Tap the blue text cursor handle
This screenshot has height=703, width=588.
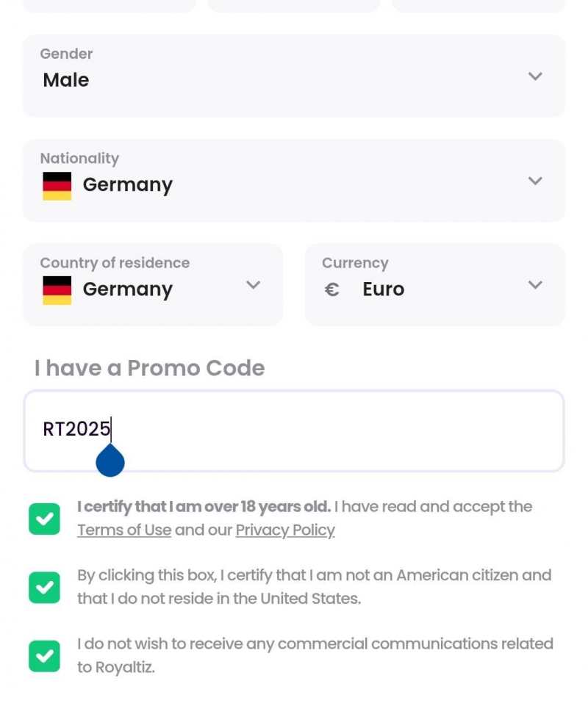(x=110, y=461)
